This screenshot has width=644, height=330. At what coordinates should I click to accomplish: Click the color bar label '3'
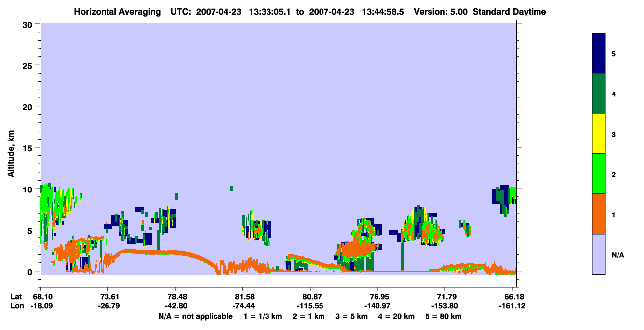point(614,134)
